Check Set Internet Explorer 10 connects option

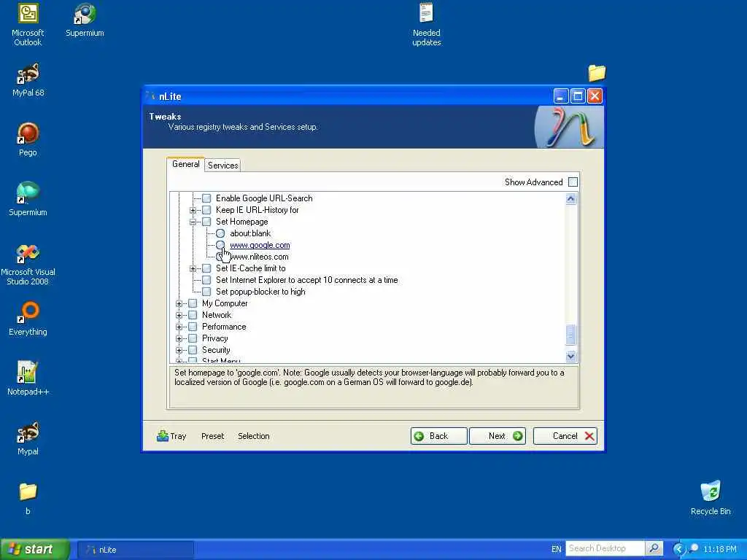tap(206, 280)
